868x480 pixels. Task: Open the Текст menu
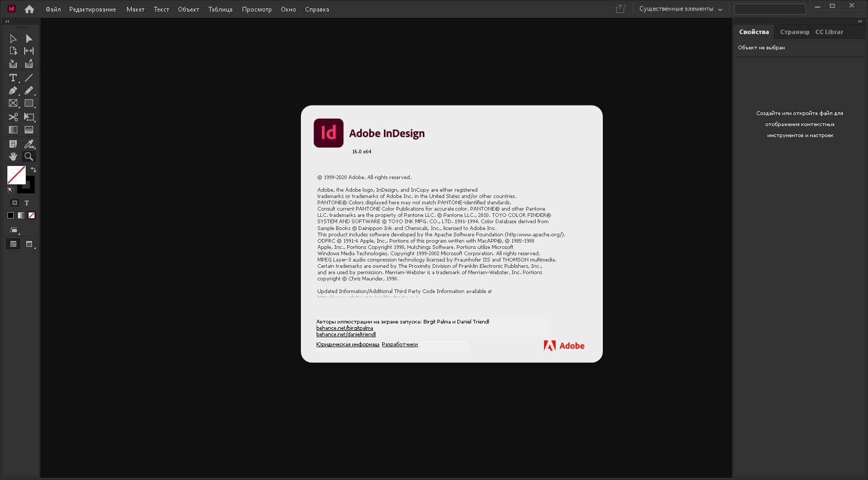coord(161,9)
